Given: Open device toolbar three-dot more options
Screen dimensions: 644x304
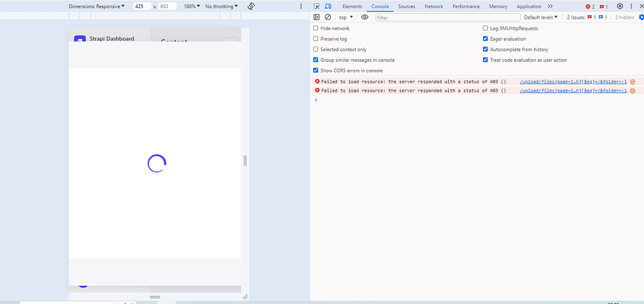Looking at the screenshot, I should (301, 6).
